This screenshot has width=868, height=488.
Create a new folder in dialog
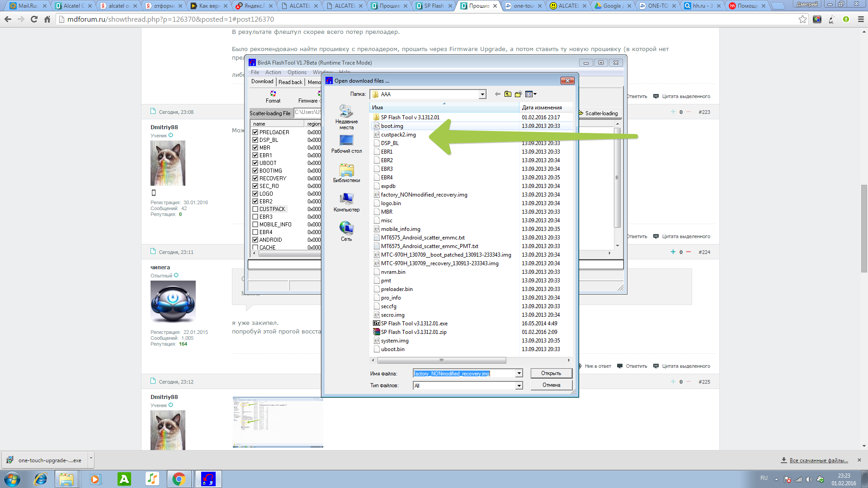(518, 94)
